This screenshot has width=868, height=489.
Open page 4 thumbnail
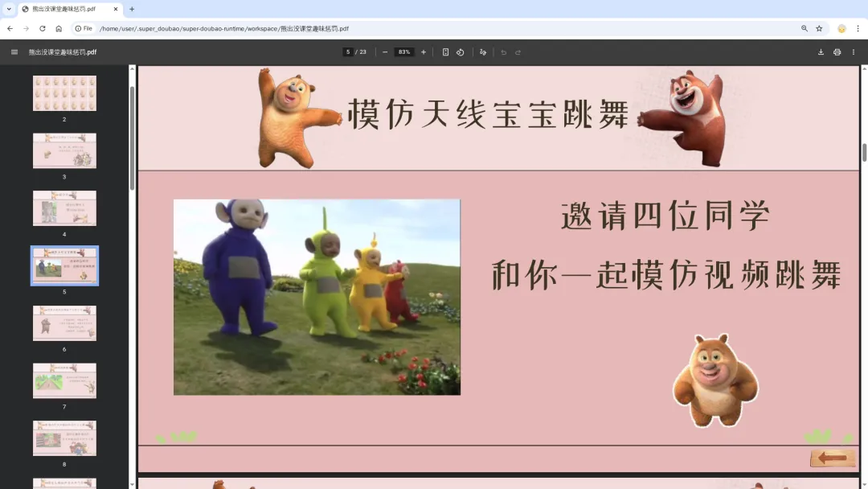(x=64, y=208)
